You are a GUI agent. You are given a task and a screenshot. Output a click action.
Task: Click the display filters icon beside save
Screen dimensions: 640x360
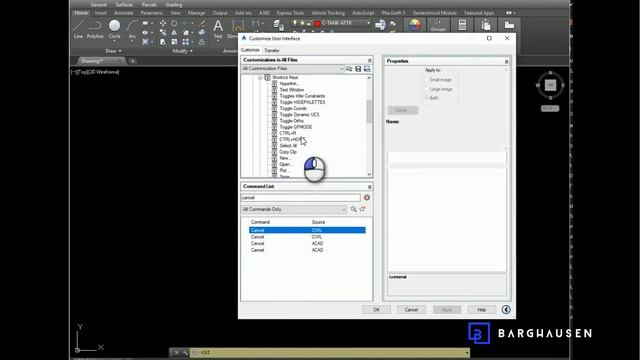pos(367,69)
